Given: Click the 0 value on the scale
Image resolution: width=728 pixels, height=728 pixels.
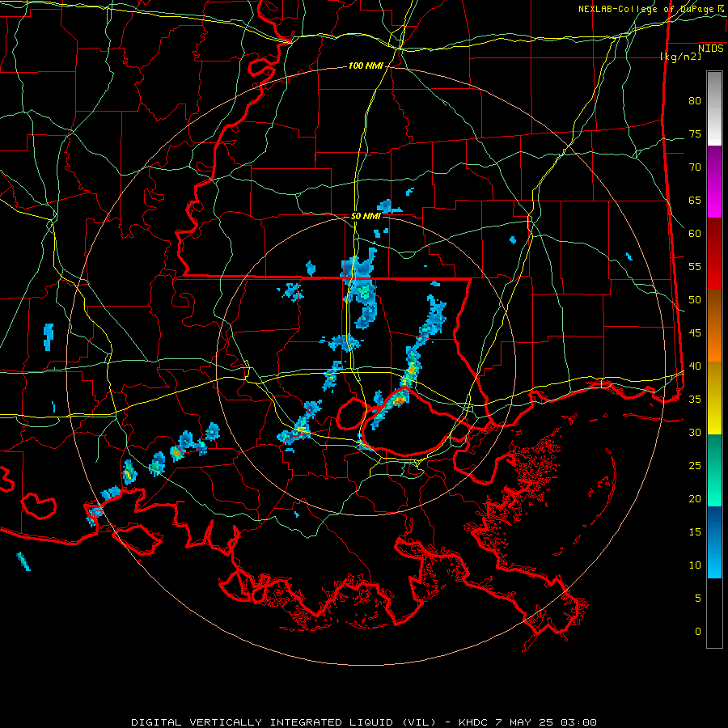Looking at the screenshot, I should tap(698, 632).
